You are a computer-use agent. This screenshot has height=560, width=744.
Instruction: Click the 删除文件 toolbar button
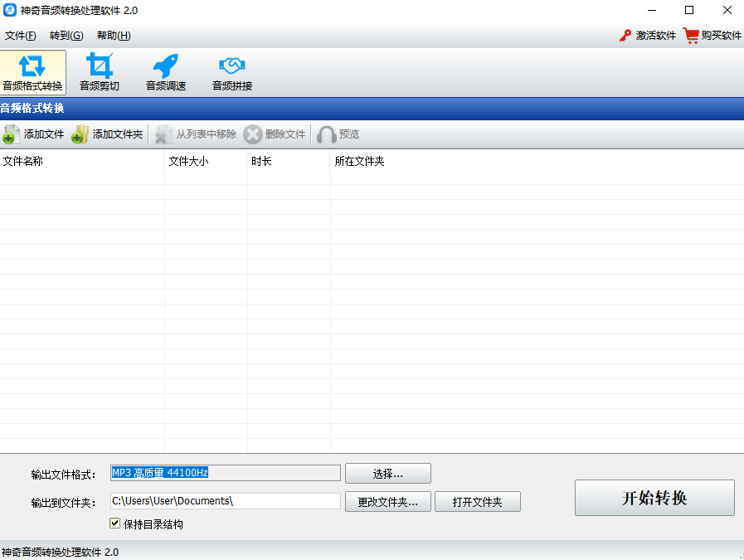tap(275, 134)
